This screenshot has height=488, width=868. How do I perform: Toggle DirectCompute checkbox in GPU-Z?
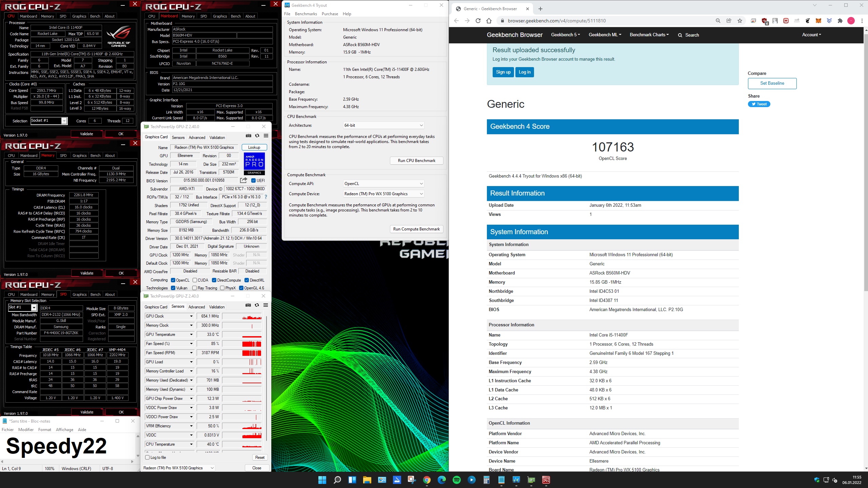[214, 280]
